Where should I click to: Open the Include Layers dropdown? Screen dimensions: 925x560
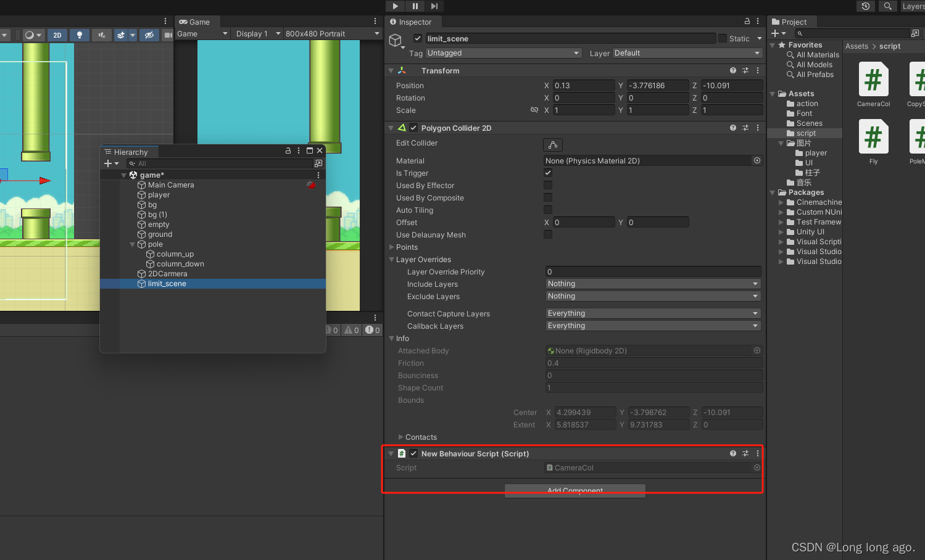653,284
